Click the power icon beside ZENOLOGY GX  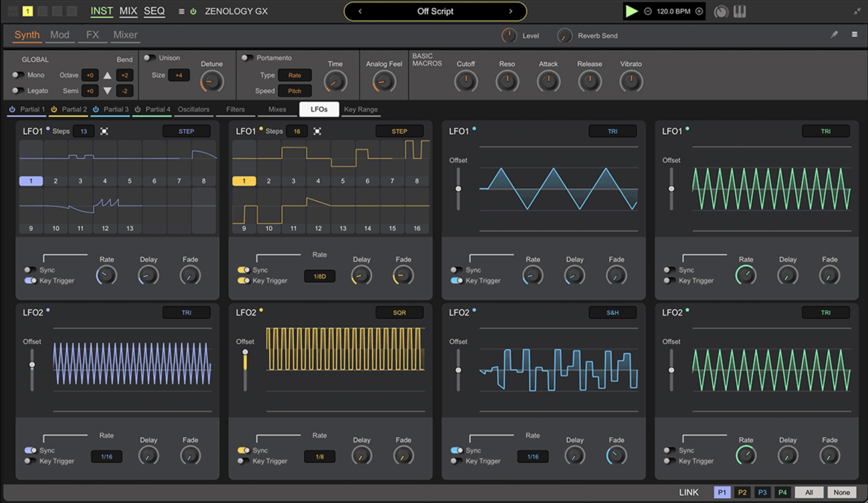pos(193,12)
